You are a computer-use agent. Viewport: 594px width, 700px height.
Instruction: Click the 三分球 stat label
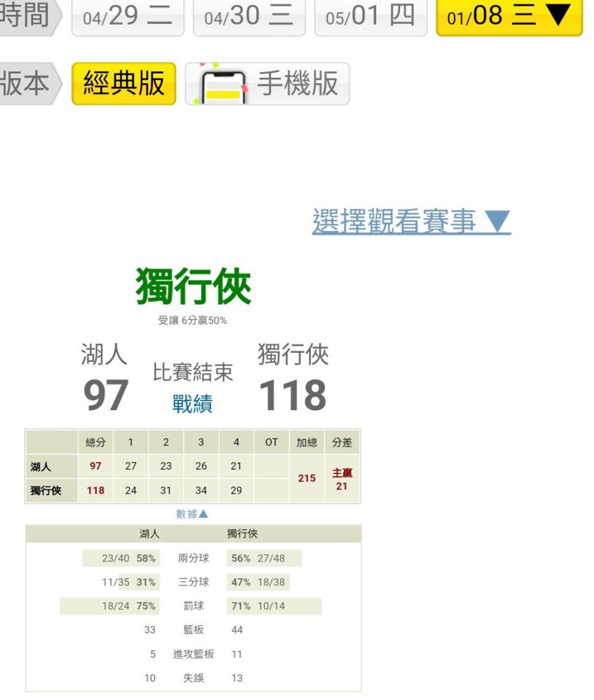pyautogui.click(x=193, y=582)
